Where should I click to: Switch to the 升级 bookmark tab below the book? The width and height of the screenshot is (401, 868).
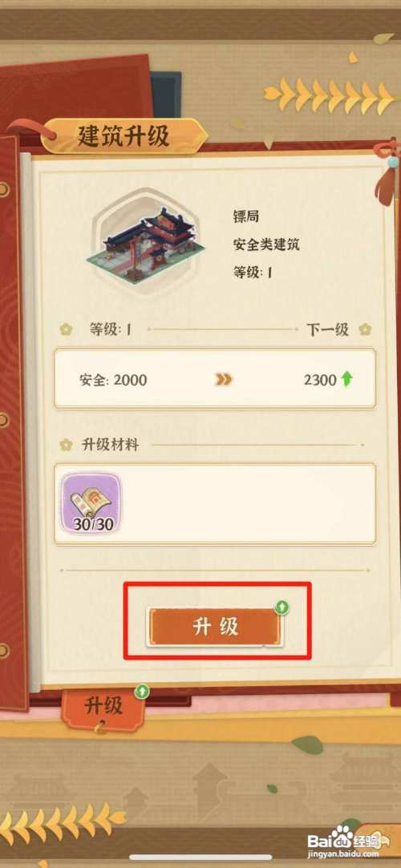[x=103, y=705]
